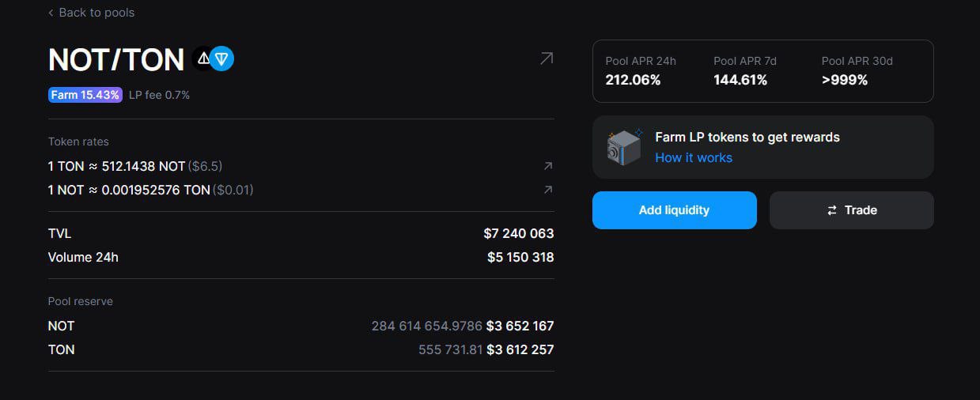Open pool external link arrow beside title
Screen dimensions: 980x400
(x=547, y=58)
